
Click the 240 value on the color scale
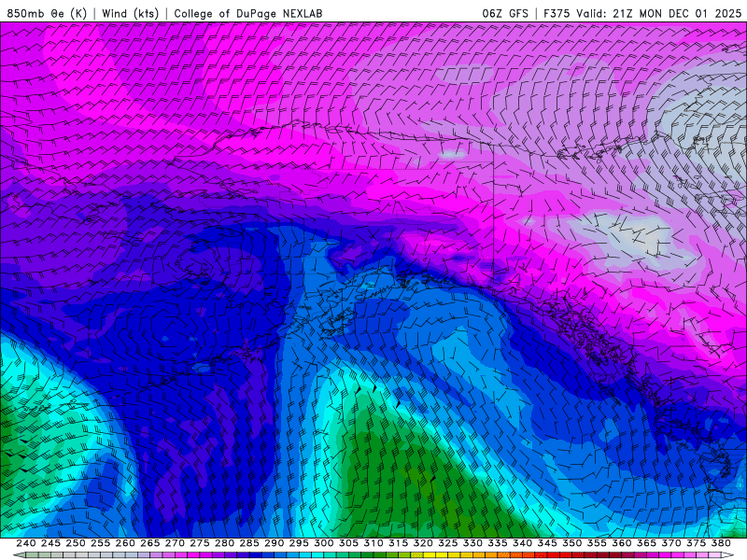point(26,543)
